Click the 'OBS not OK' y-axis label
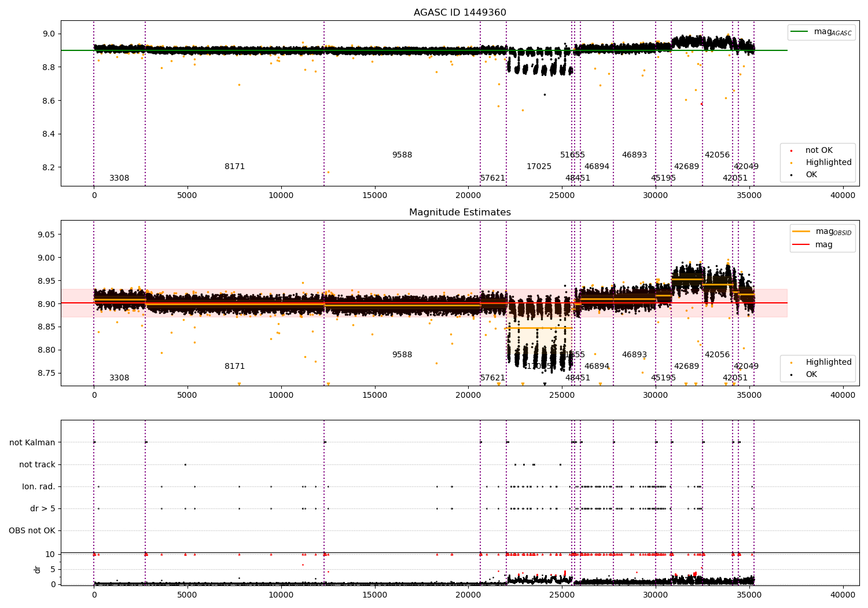The image size is (868, 608). (32, 530)
